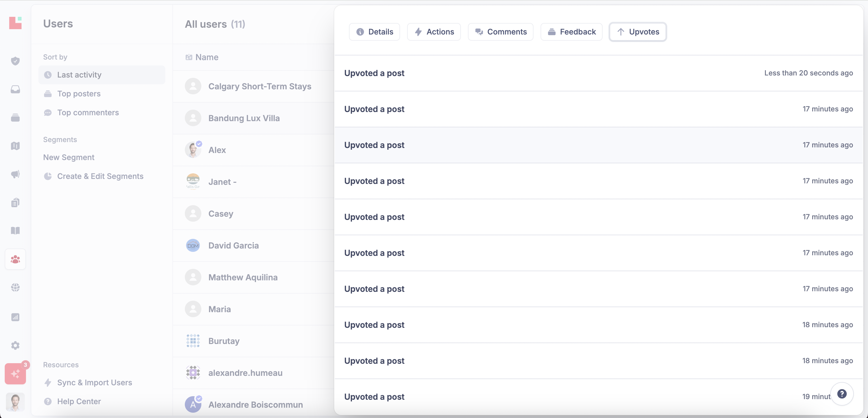Open the inbox icon in sidebar
868x418 pixels.
15,89
